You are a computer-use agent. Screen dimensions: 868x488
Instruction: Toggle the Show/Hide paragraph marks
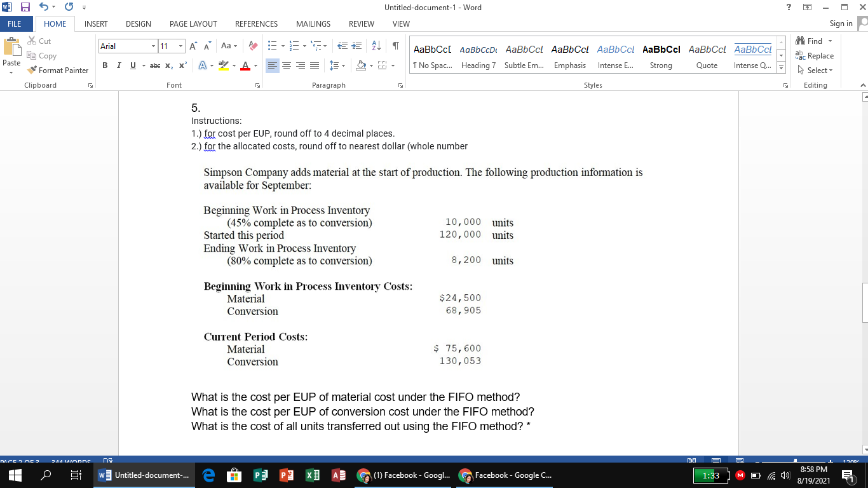(395, 46)
